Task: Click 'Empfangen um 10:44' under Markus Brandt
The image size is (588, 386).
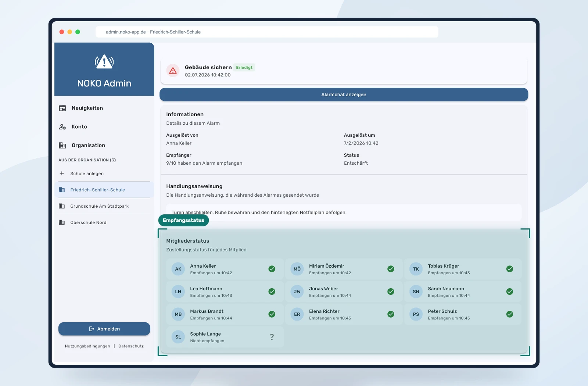Action: (x=211, y=318)
